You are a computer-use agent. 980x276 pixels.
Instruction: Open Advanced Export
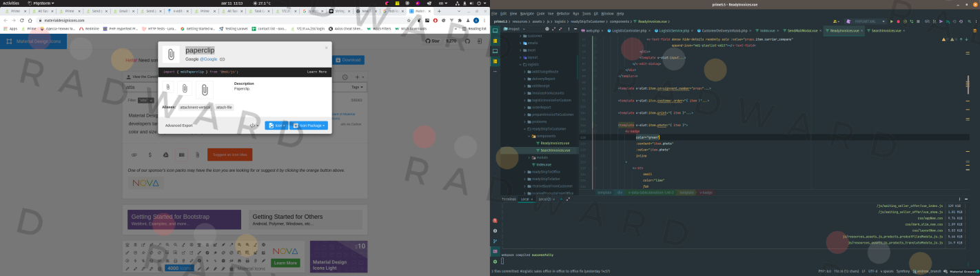(178, 126)
